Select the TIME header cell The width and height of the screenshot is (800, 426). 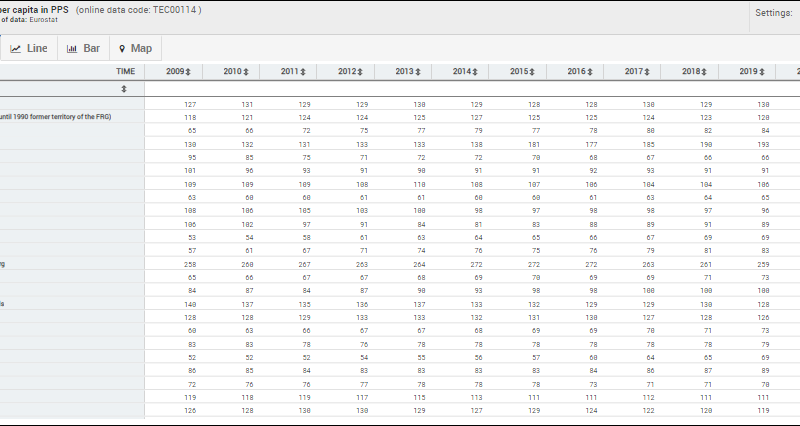(124, 72)
